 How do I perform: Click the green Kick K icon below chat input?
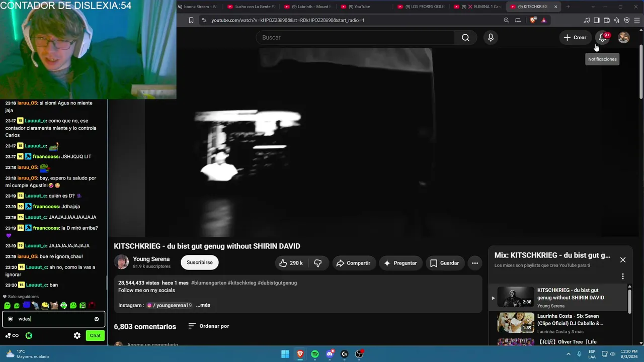point(29,335)
